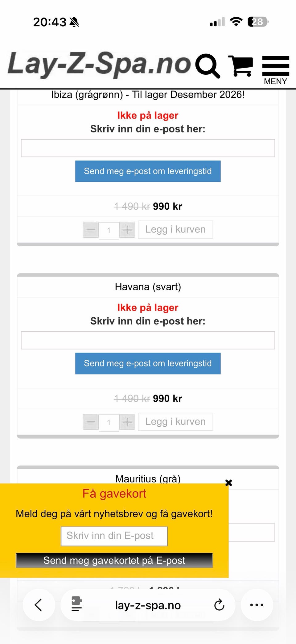Viewport: 296px width, 644px height.
Task: Open the search magnifier icon
Action: click(x=208, y=65)
